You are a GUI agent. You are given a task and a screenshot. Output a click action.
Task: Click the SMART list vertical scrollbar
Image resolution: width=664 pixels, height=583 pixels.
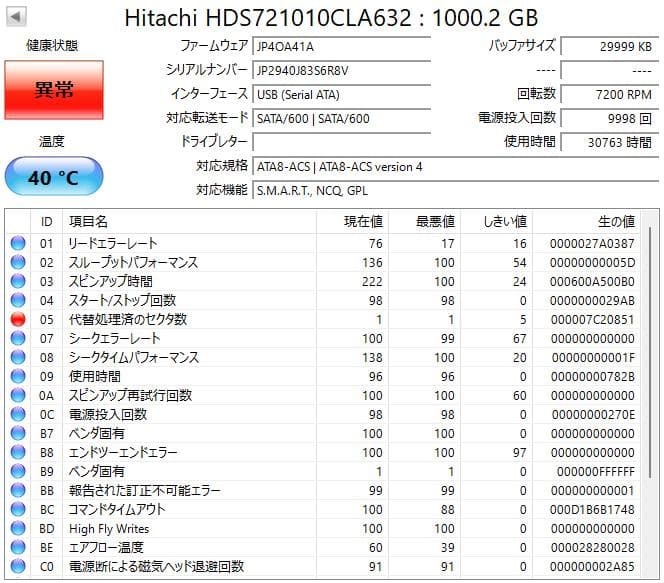pyautogui.click(x=650, y=352)
